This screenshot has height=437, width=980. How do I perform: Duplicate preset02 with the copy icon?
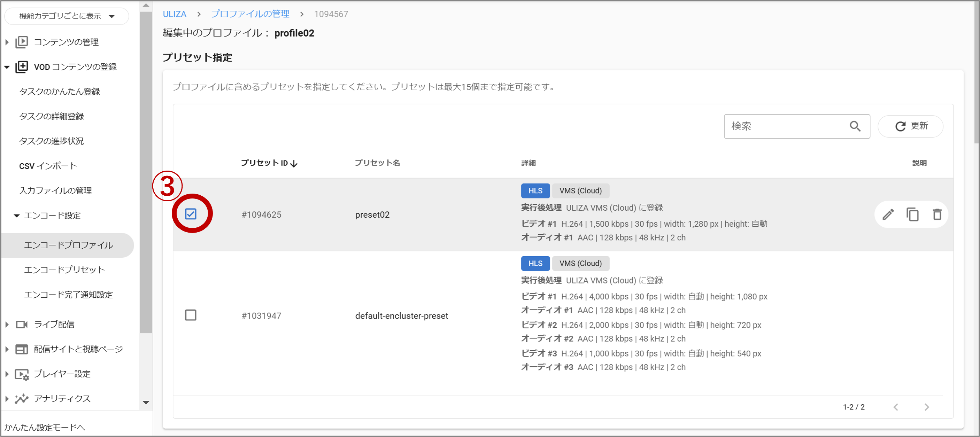click(912, 214)
